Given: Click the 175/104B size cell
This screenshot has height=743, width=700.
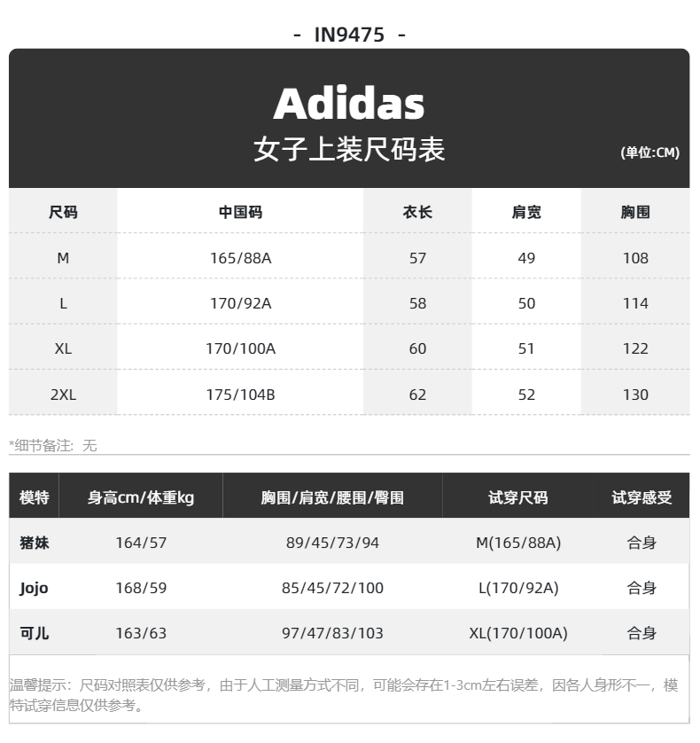Looking at the screenshot, I should point(241,395).
